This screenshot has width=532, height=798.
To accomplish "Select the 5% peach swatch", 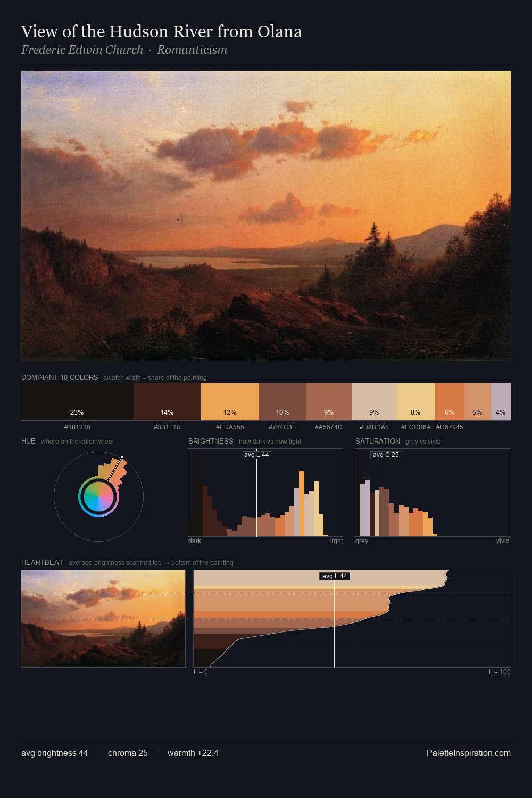I will [x=477, y=402].
